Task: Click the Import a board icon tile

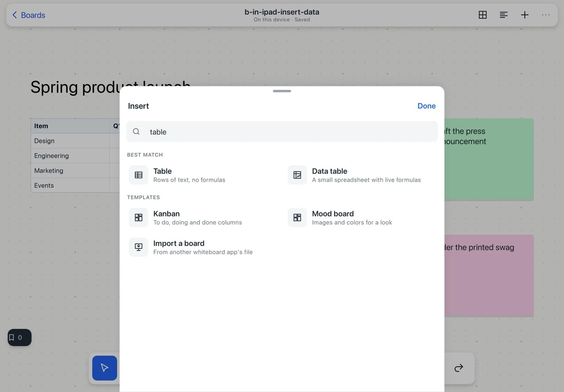Action: (x=138, y=247)
